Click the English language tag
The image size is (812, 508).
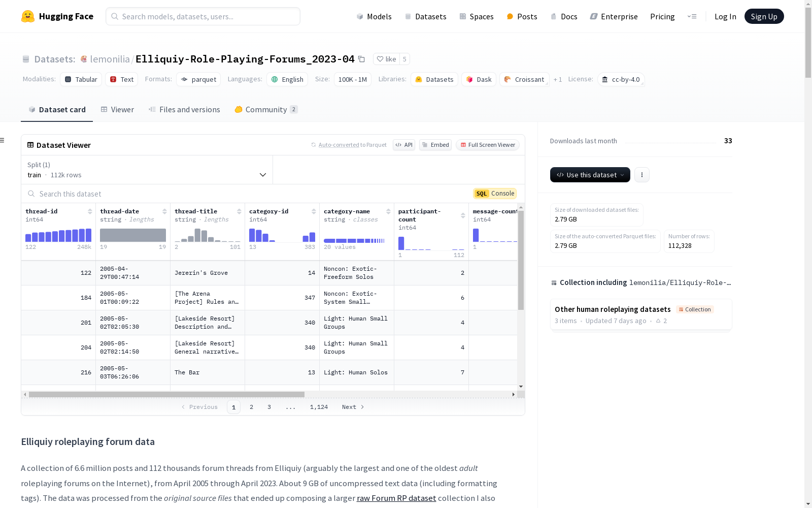click(x=287, y=79)
